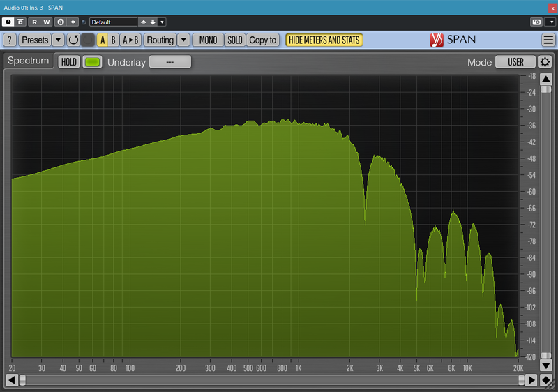The height and width of the screenshot is (392, 558).
Task: Click the 100 frequency axis label
Action: 130,368
